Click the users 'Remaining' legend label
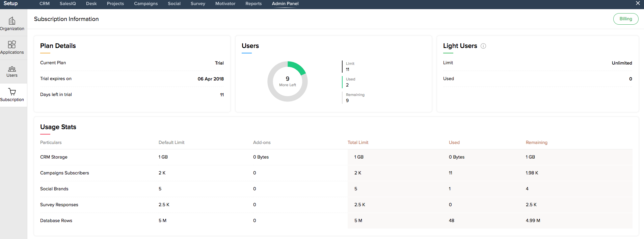The width and height of the screenshot is (644, 239). tap(355, 95)
